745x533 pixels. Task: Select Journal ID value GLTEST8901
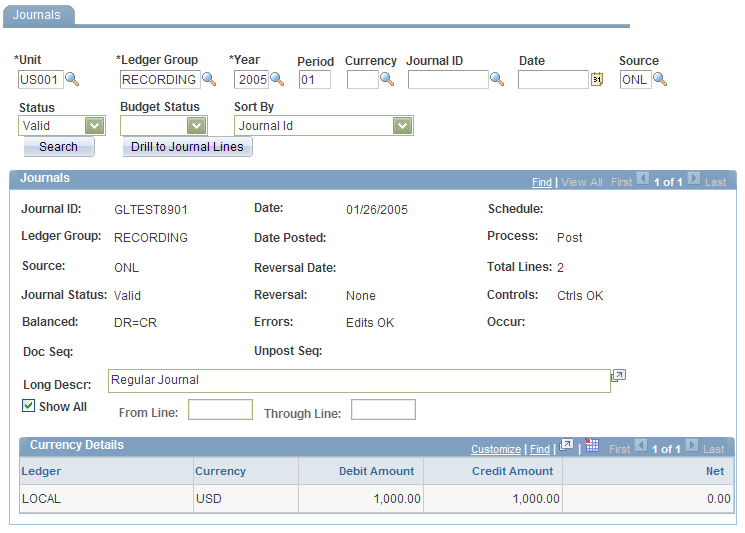pyautogui.click(x=151, y=210)
